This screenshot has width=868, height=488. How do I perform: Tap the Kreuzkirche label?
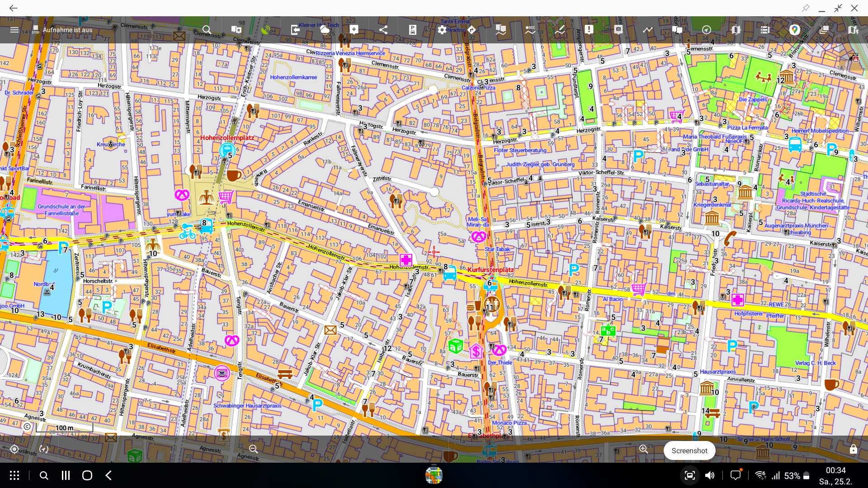(111, 145)
